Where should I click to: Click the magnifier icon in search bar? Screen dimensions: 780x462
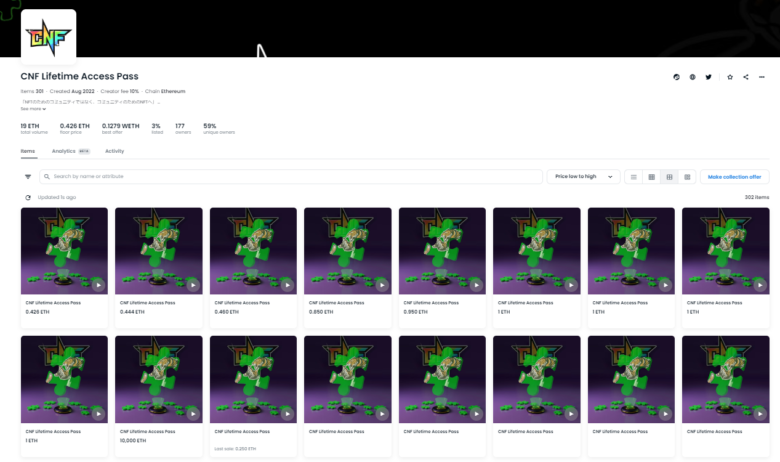[x=47, y=177]
